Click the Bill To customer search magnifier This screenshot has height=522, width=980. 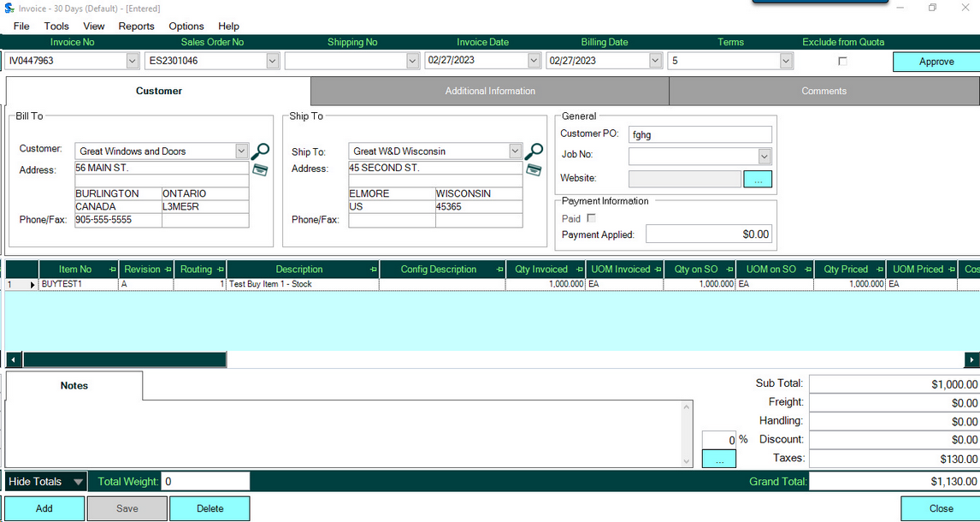tap(260, 151)
